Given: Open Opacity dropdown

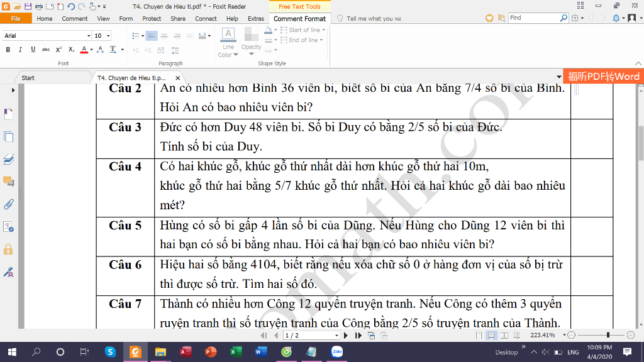Looking at the screenshot, I should (251, 41).
